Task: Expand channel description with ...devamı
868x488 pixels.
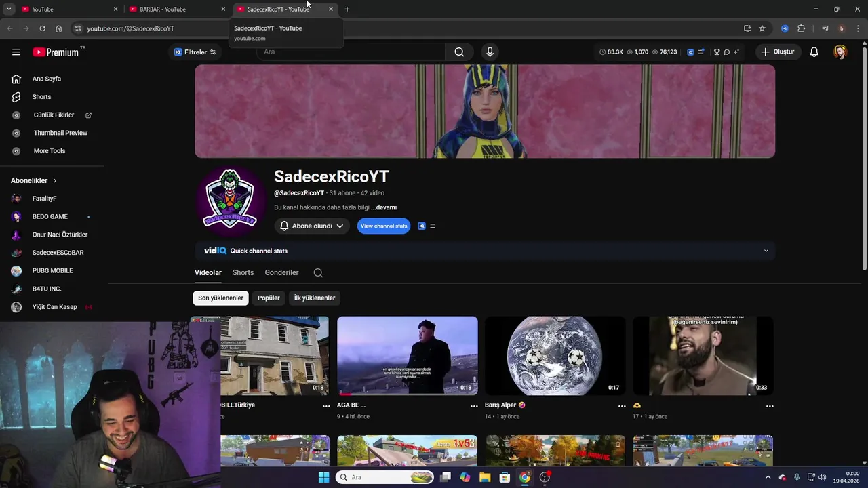Action: click(x=384, y=207)
